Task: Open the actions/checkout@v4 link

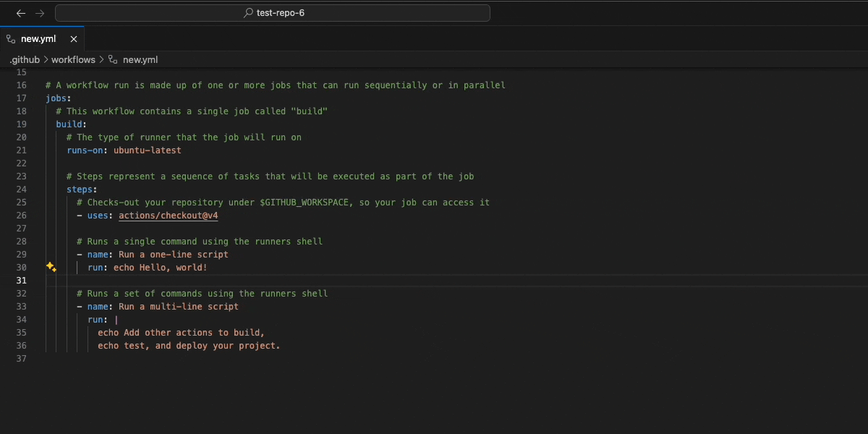Action: (x=168, y=215)
